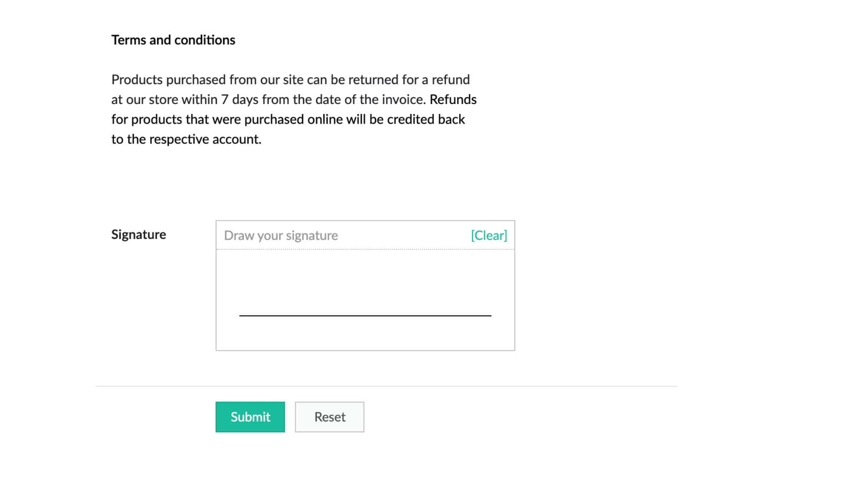The image size is (868, 477).
Task: Click the "Draw your signature" placeholder text
Action: pos(281,235)
